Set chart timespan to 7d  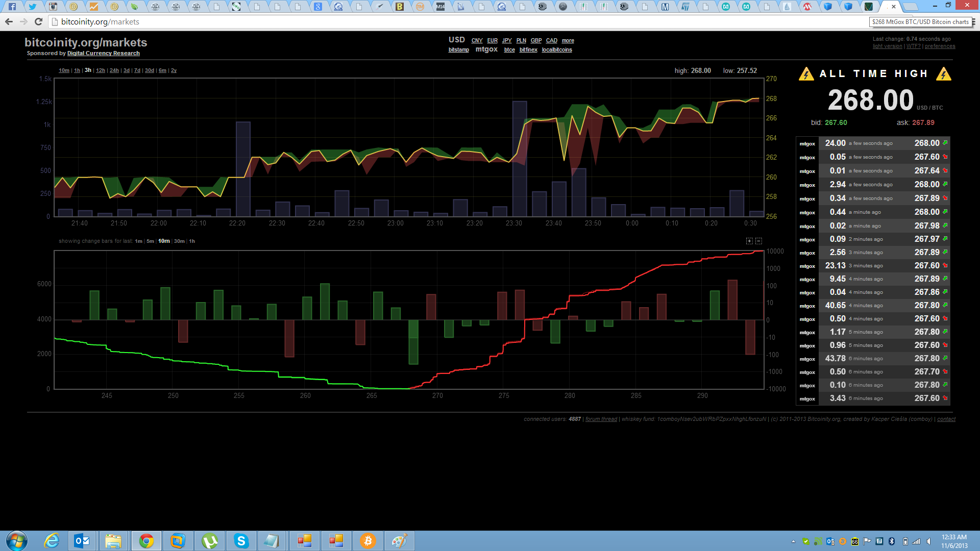tap(137, 70)
